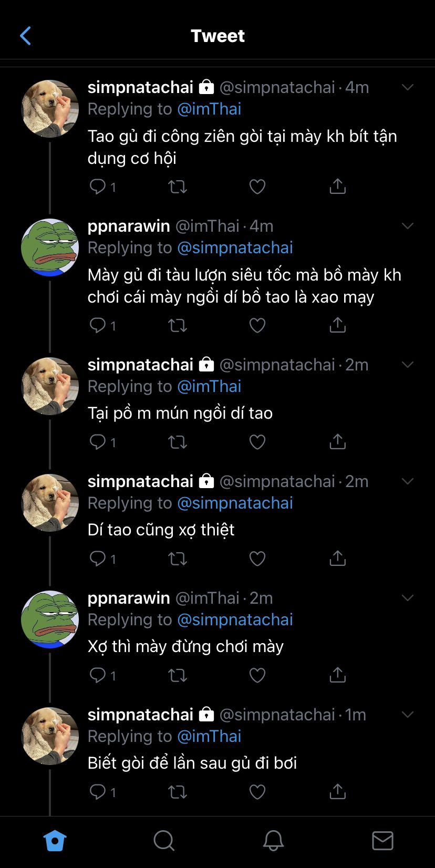Open @imThai link in first tweet
This screenshot has width=435, height=868.
tap(209, 109)
